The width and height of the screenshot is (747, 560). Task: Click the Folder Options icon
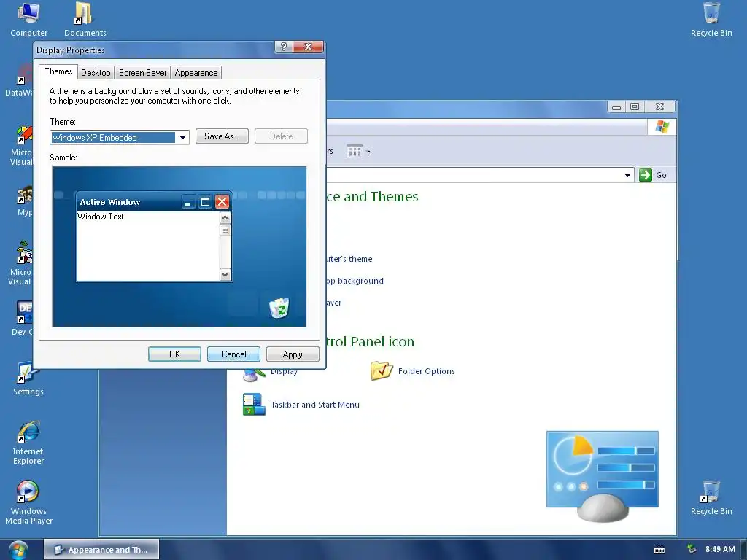382,370
